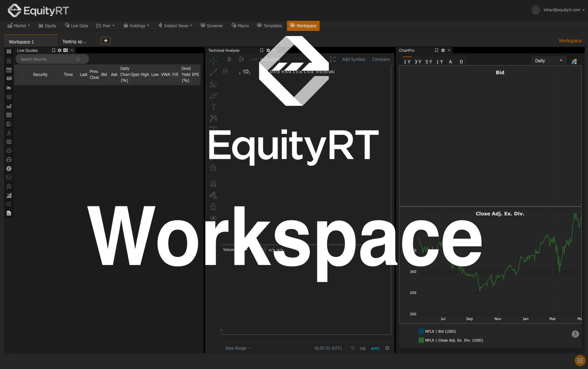Open the Market dropdown menu

tap(19, 26)
